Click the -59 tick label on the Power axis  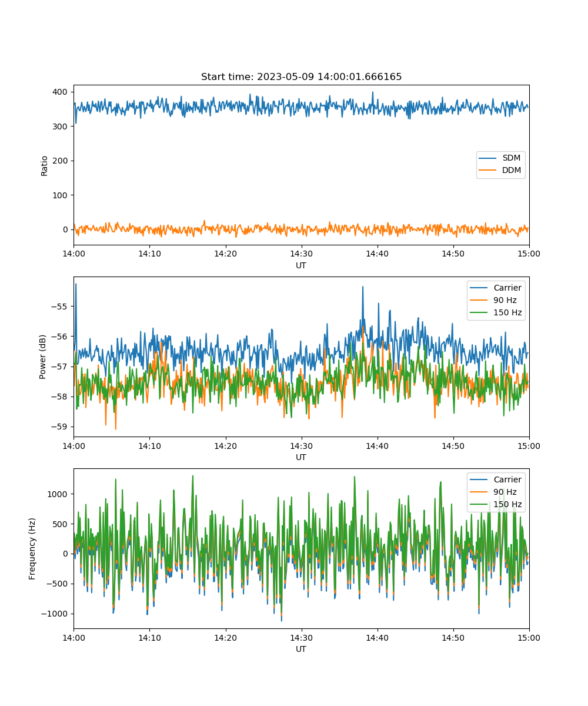pyautogui.click(x=60, y=427)
